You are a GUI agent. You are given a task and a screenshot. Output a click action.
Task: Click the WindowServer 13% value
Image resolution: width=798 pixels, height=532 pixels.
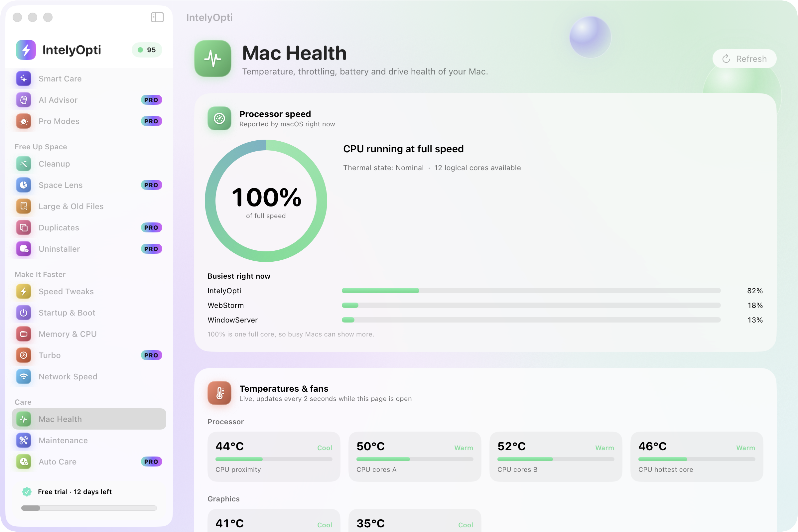click(x=755, y=320)
